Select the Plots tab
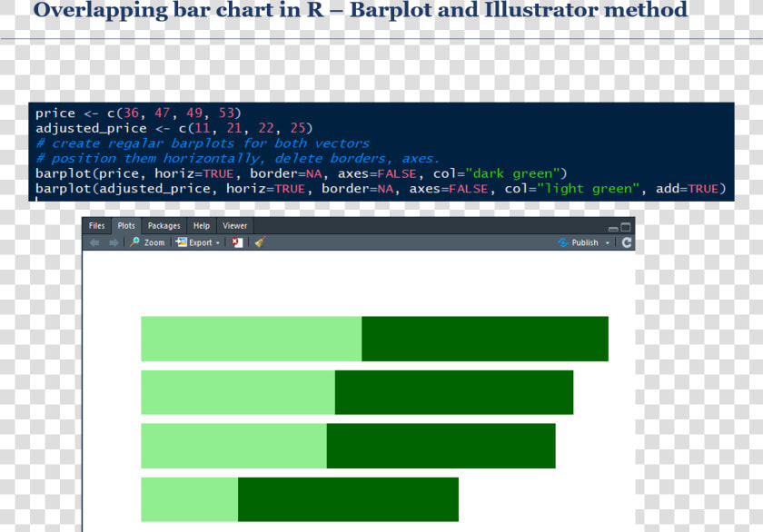Screen dimensions: 763x532 [126, 226]
